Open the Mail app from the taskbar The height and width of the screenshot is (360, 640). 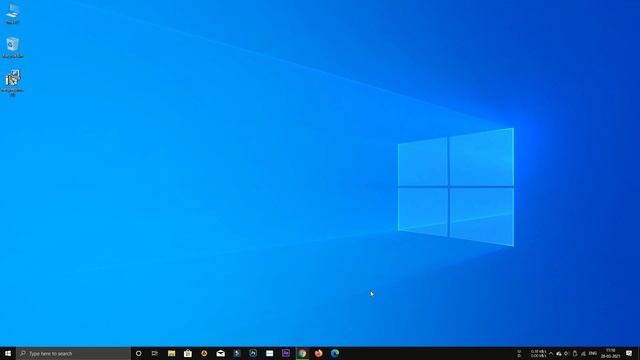click(x=220, y=353)
